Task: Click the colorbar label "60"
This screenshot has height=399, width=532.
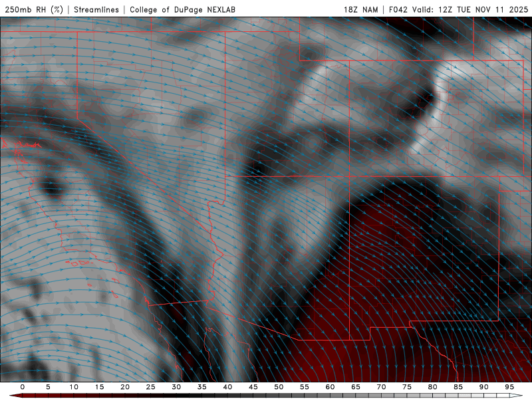Action: pos(330,387)
